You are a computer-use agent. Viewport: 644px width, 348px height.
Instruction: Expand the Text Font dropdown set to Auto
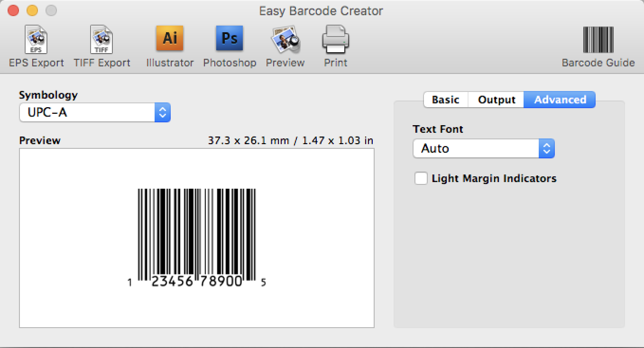point(483,149)
